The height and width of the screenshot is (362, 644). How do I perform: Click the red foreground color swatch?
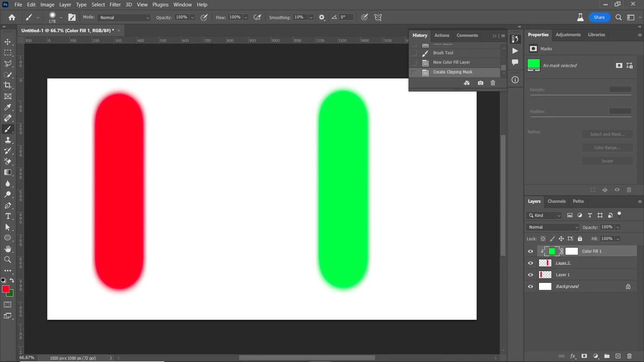[5, 289]
